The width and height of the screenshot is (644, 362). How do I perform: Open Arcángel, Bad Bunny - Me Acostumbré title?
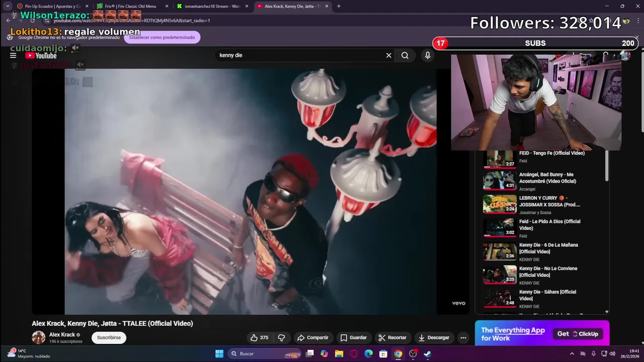click(547, 178)
